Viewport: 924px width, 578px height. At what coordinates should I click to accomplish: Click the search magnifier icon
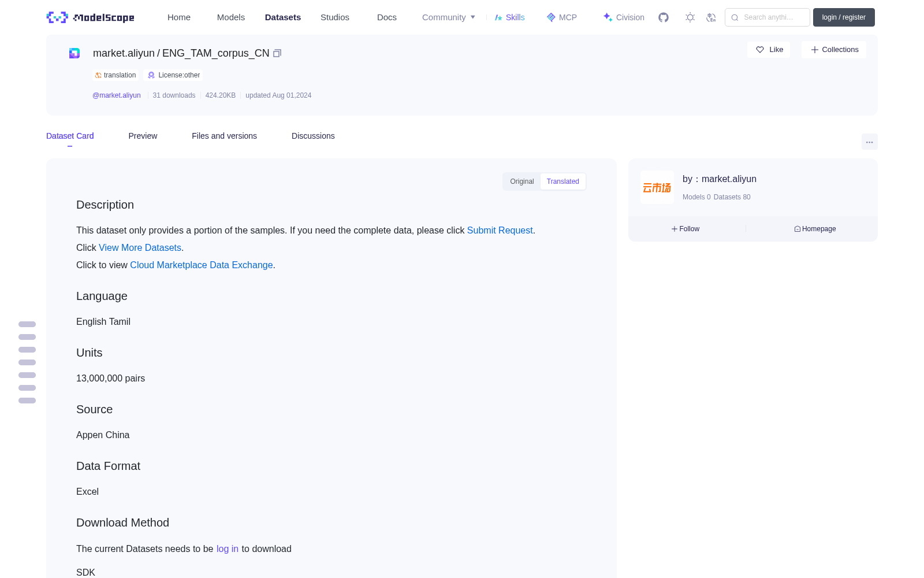735,17
